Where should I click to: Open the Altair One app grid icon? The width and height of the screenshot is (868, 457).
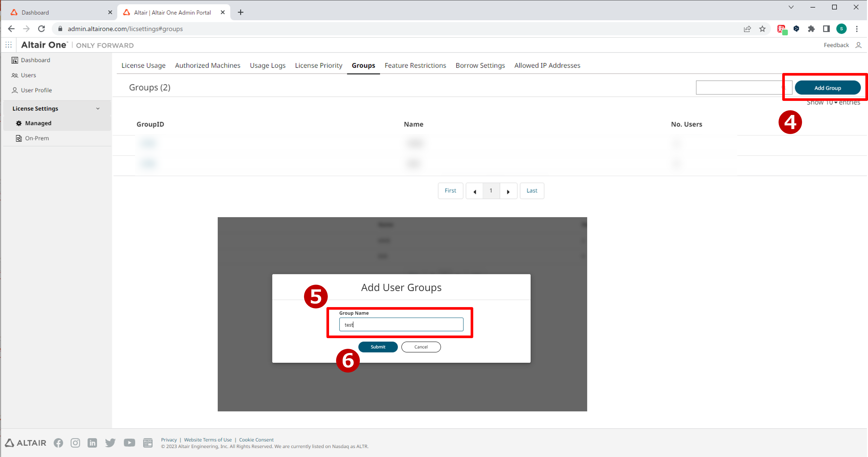coord(8,45)
